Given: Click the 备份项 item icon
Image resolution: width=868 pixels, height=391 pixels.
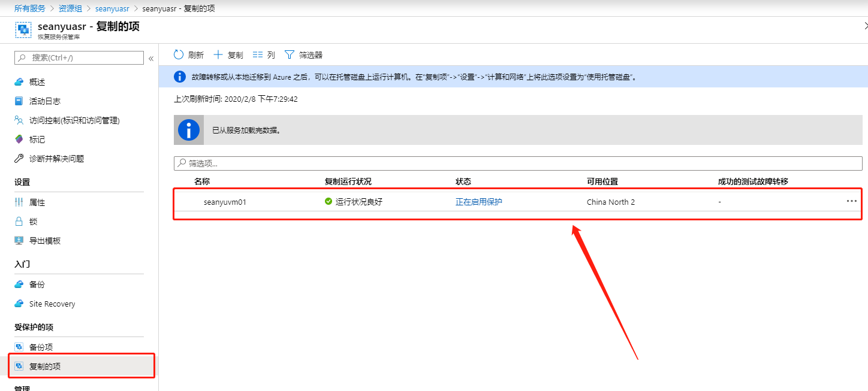Looking at the screenshot, I should [x=19, y=347].
